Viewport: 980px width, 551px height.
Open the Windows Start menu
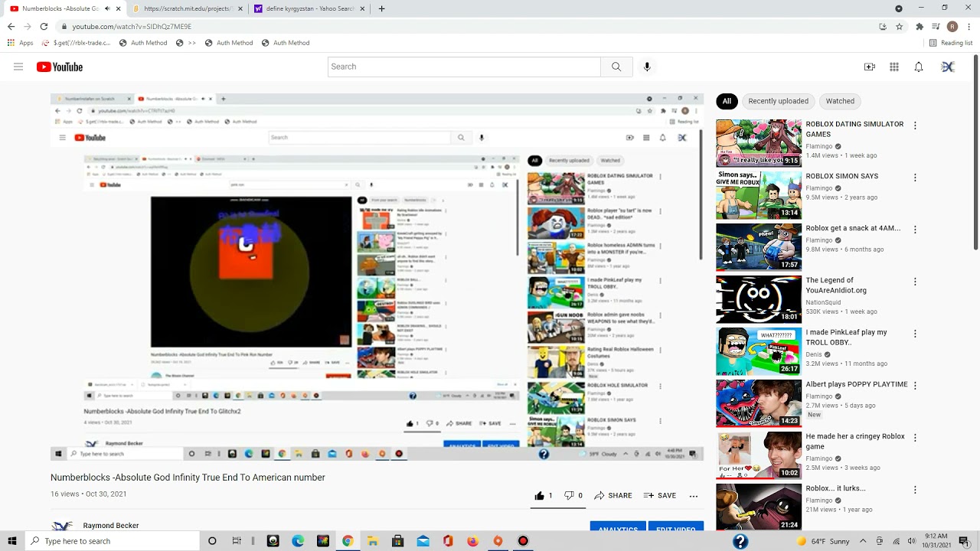(12, 541)
